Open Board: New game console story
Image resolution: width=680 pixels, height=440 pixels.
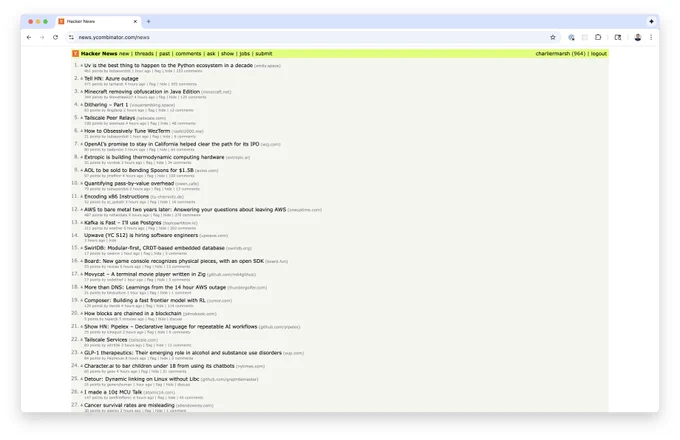pyautogui.click(x=174, y=261)
